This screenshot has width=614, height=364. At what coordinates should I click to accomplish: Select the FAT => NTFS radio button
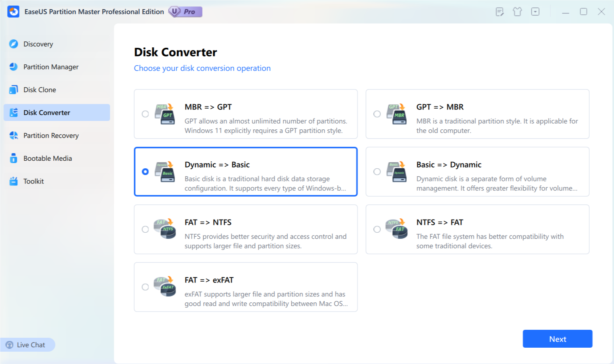pos(145,229)
